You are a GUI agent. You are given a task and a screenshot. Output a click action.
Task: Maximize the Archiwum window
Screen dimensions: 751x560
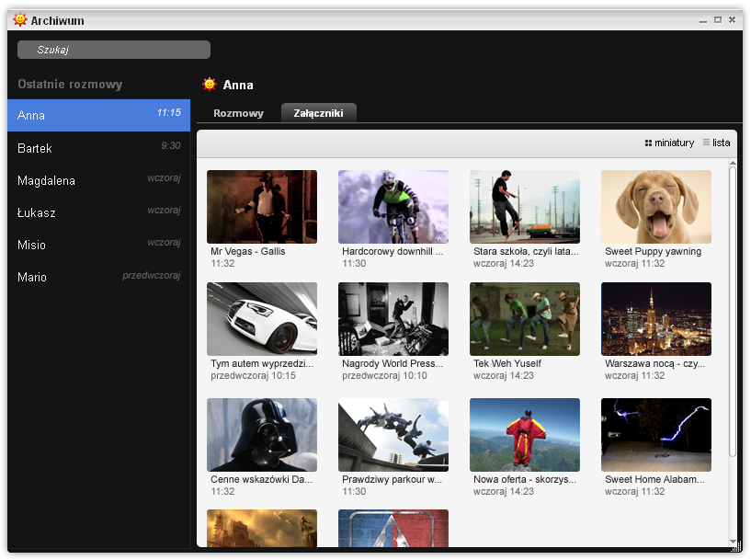tap(718, 20)
